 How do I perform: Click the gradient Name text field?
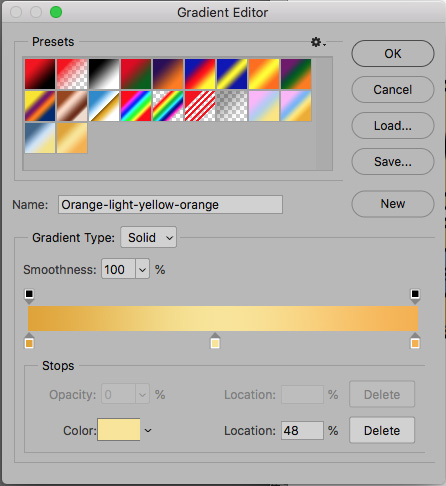[170, 204]
